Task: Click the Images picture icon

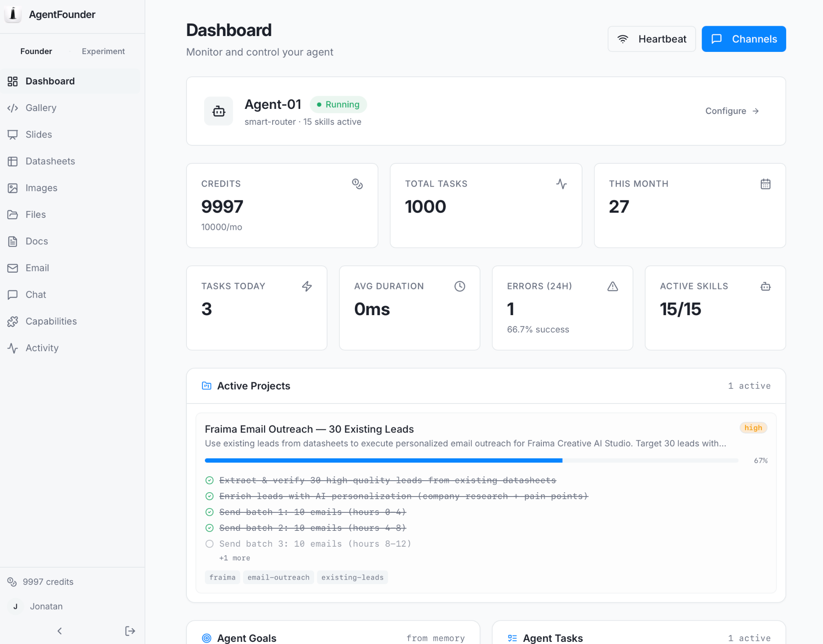Action: [x=13, y=188]
